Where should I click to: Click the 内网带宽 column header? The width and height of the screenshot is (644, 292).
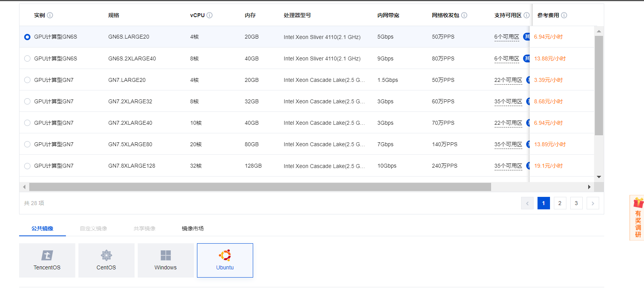388,15
